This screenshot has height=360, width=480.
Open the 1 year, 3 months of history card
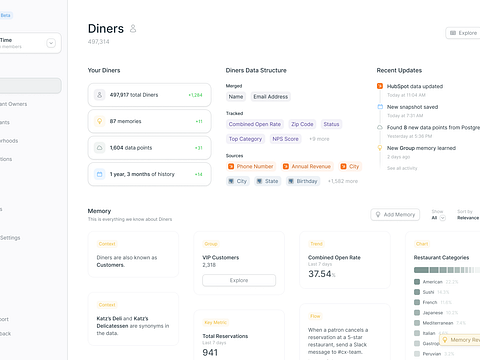tap(149, 174)
